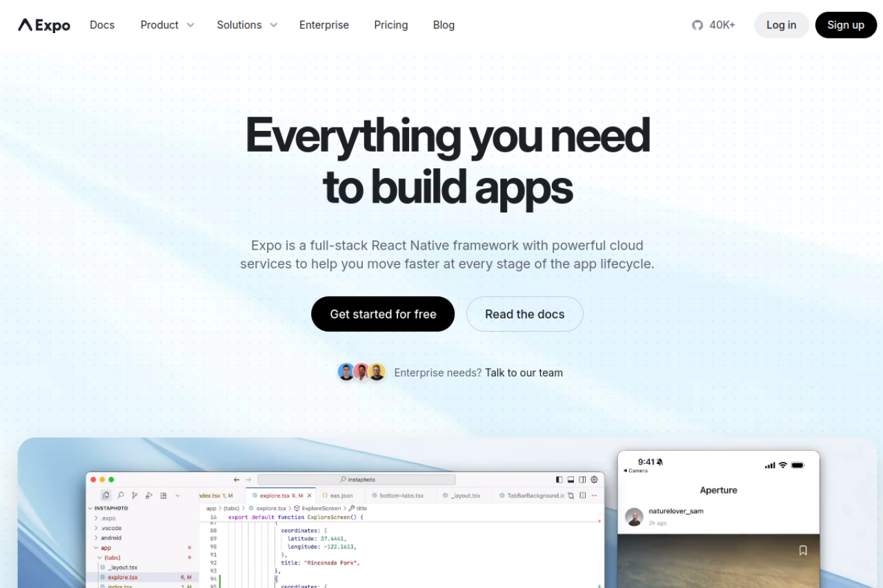This screenshot has width=883, height=588.
Task: Click the gear icon in editor title bar
Action: (x=594, y=480)
